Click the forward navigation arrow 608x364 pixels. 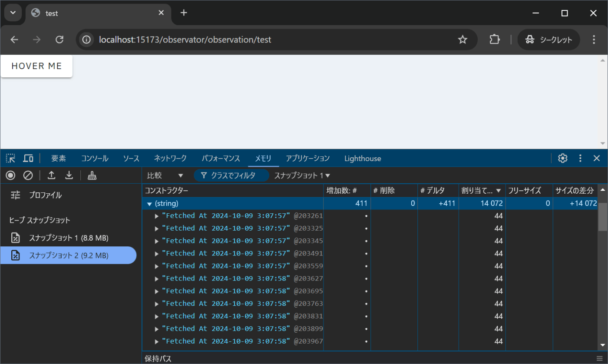(x=37, y=40)
